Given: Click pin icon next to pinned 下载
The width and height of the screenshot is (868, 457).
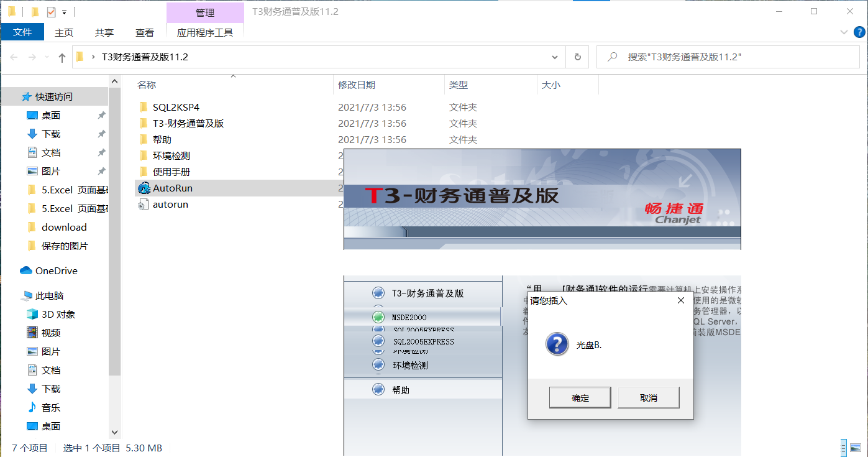Looking at the screenshot, I should [x=101, y=134].
